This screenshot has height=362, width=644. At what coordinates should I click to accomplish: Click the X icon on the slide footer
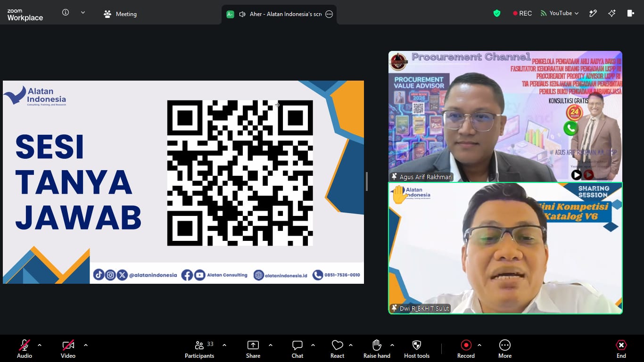(x=122, y=275)
